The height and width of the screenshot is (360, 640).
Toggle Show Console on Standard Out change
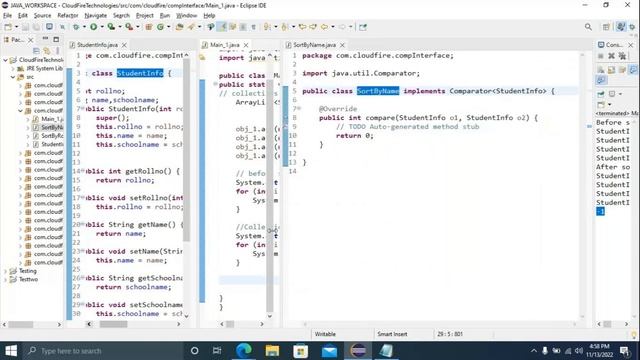click(633, 70)
